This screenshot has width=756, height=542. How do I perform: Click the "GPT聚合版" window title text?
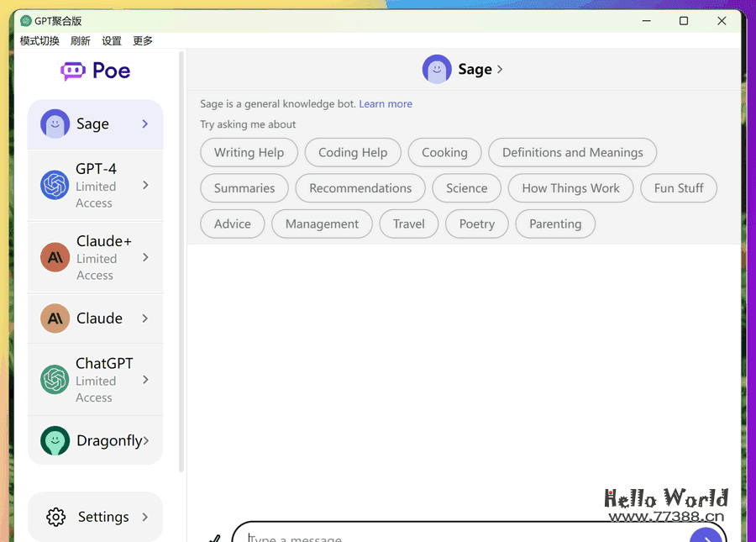[58, 21]
